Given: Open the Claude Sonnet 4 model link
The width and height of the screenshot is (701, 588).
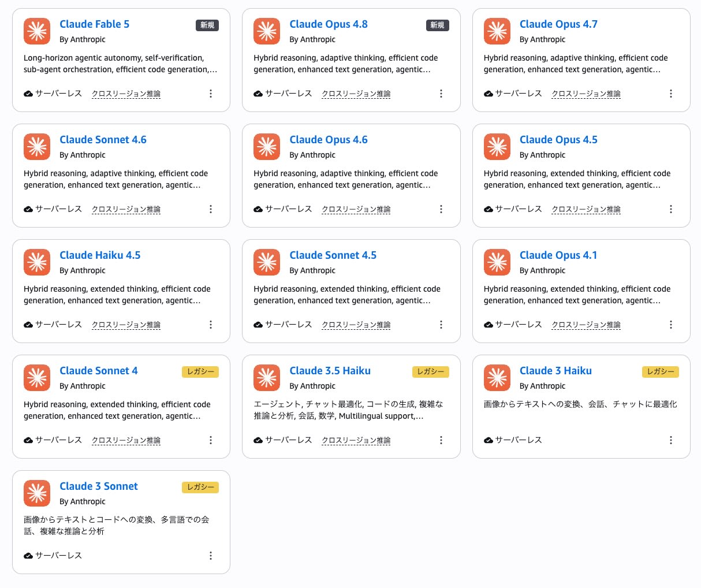Looking at the screenshot, I should click(x=99, y=371).
